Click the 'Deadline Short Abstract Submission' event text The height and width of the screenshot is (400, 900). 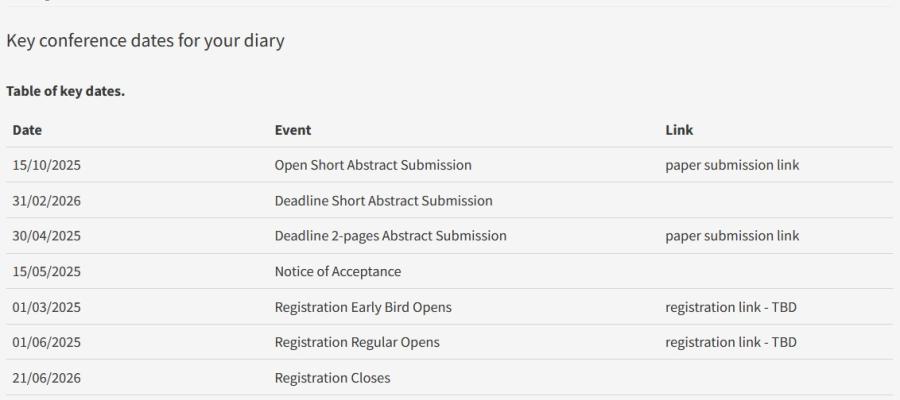383,201
